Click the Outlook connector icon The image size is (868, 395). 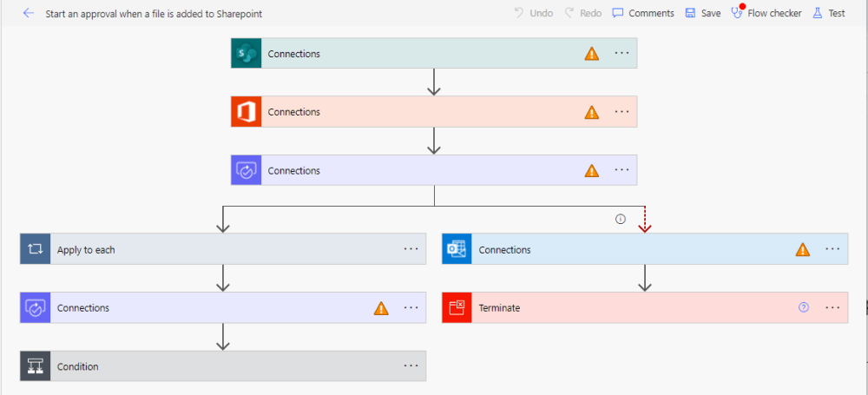[457, 249]
